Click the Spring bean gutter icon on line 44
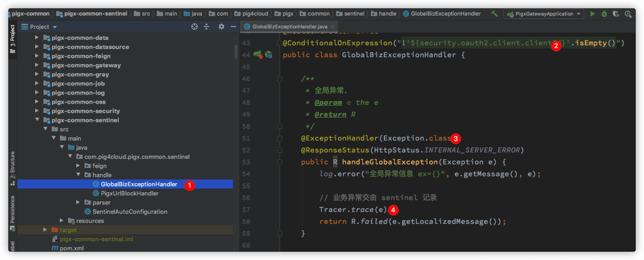The image size is (644, 260). [269, 55]
